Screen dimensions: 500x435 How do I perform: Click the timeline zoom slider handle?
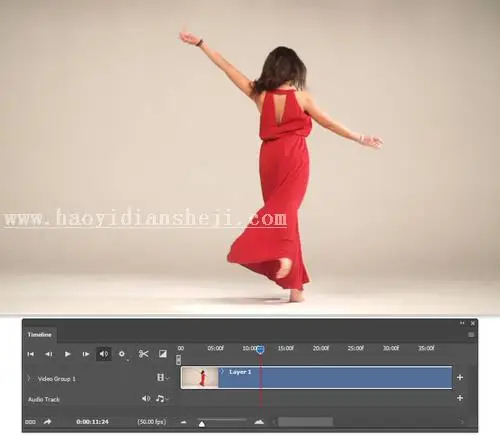pyautogui.click(x=202, y=424)
